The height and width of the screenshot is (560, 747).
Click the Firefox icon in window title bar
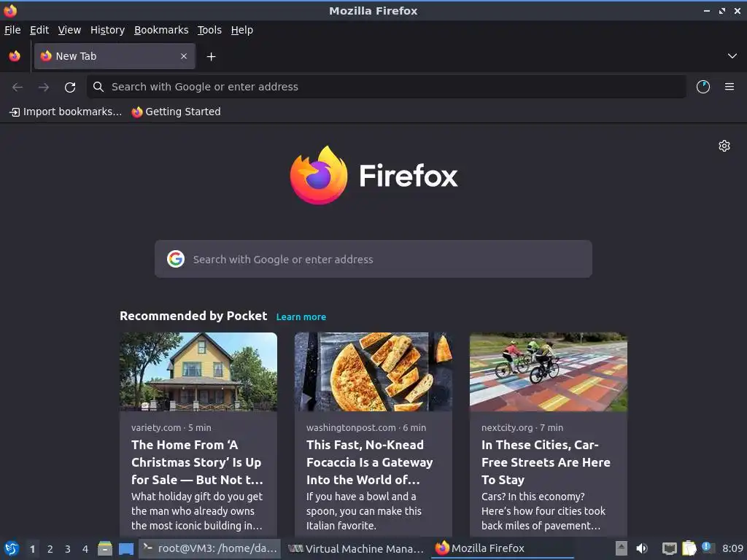(10, 10)
